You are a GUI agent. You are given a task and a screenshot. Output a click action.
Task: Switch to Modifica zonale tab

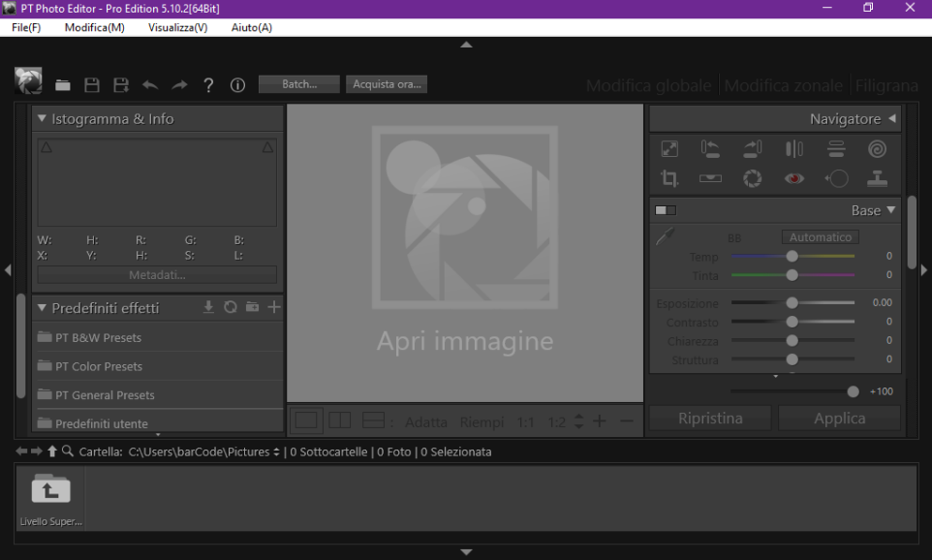tap(784, 85)
